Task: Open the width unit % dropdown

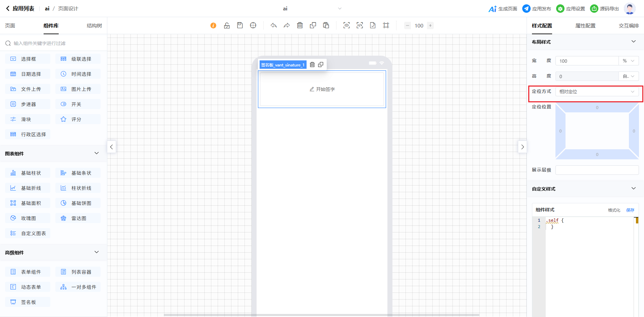Action: coord(628,61)
